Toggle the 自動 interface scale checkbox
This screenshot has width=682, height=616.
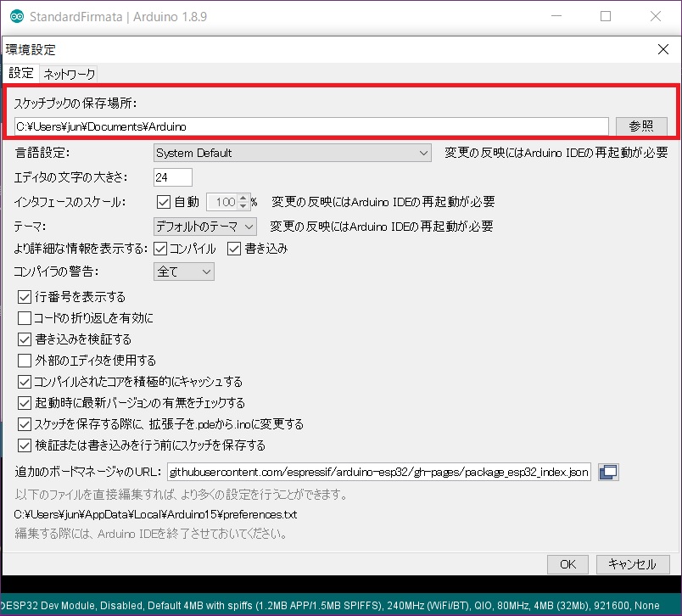(164, 202)
